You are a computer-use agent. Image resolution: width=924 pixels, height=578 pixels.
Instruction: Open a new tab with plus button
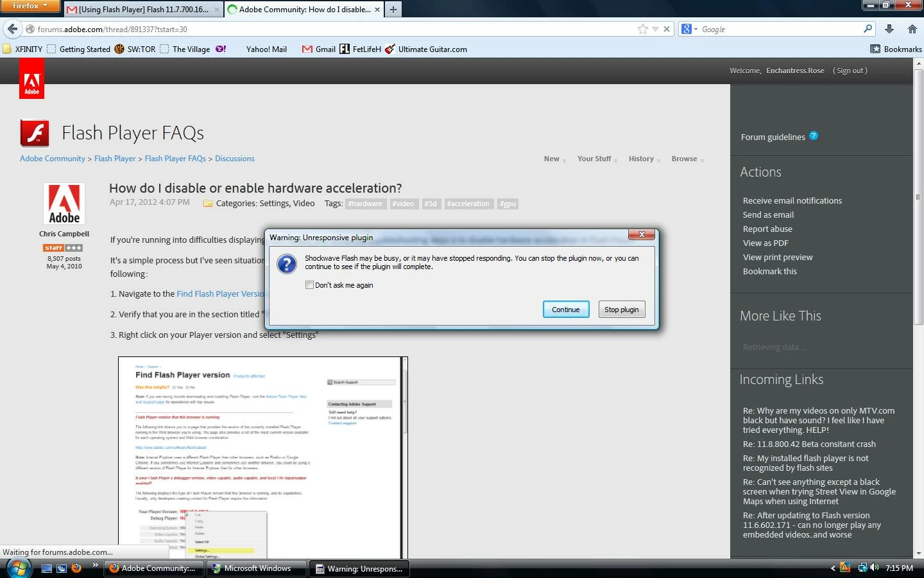pyautogui.click(x=393, y=10)
